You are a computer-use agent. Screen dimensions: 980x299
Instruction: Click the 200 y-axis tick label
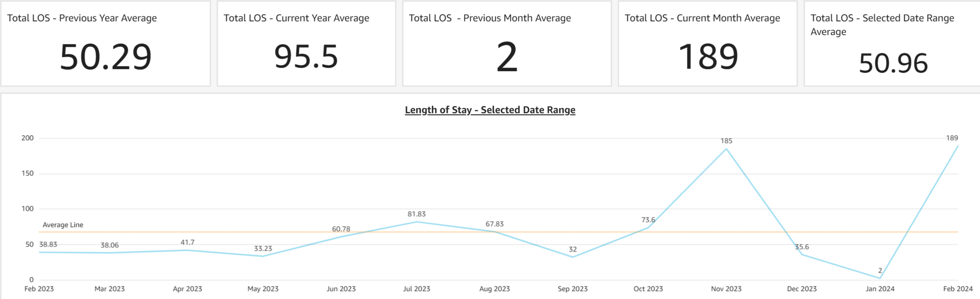pos(27,138)
